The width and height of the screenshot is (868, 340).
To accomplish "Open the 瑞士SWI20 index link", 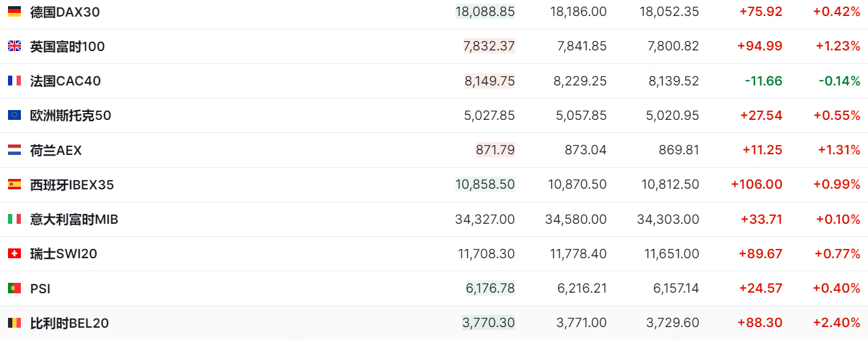I will point(63,253).
